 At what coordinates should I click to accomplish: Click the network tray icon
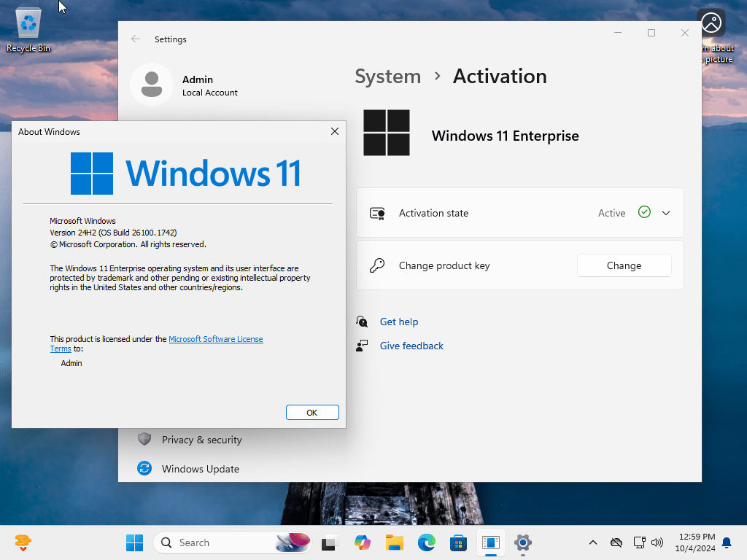[x=639, y=542]
